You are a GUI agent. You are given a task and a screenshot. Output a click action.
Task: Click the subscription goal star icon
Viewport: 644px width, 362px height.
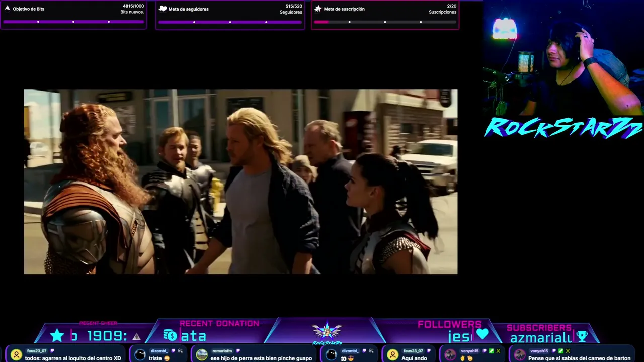coord(318,9)
